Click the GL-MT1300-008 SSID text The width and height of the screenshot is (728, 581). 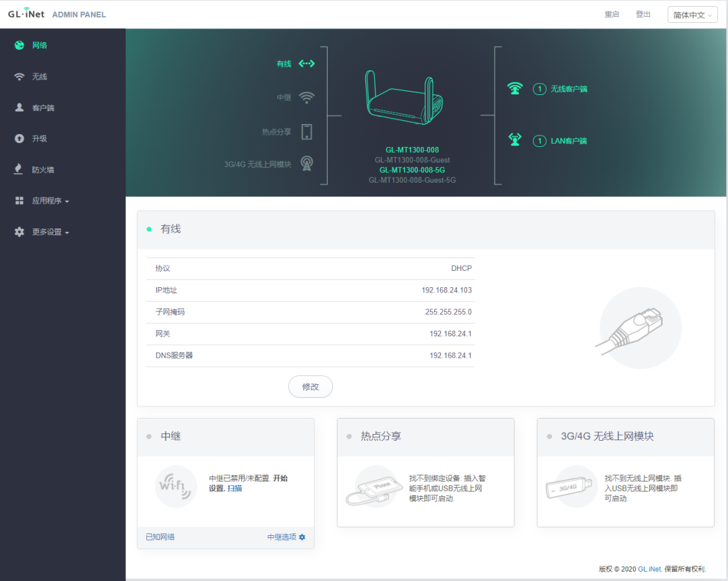pos(413,150)
